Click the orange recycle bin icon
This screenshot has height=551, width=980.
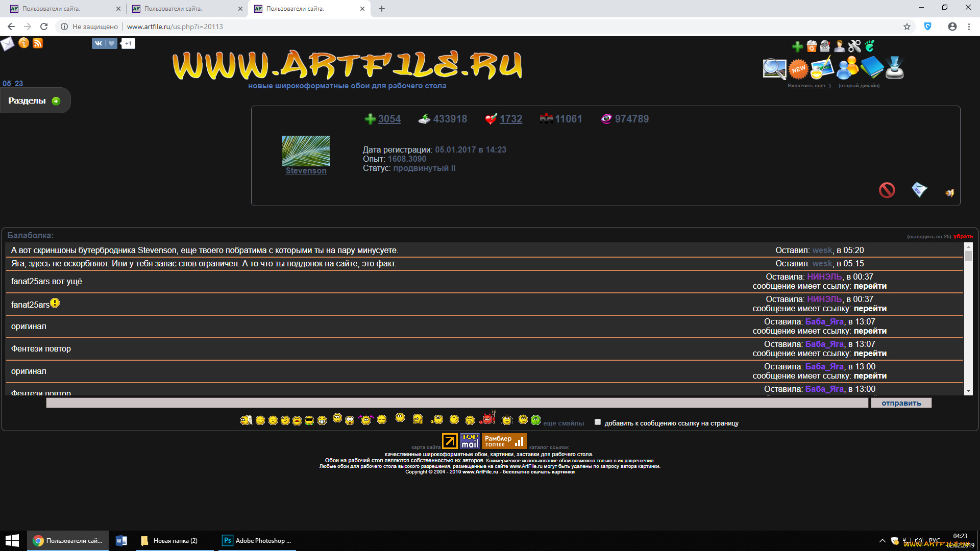812,46
